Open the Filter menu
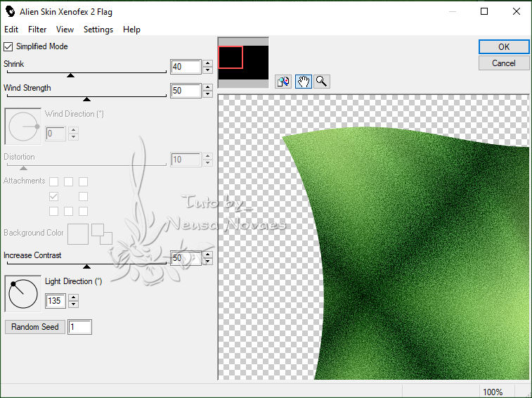532x398 pixels. pos(37,30)
